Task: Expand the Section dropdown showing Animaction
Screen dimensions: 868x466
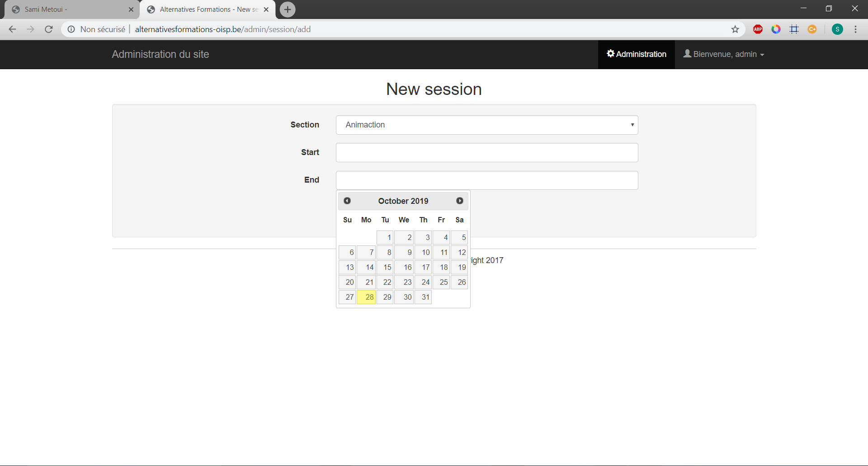Action: click(486, 125)
